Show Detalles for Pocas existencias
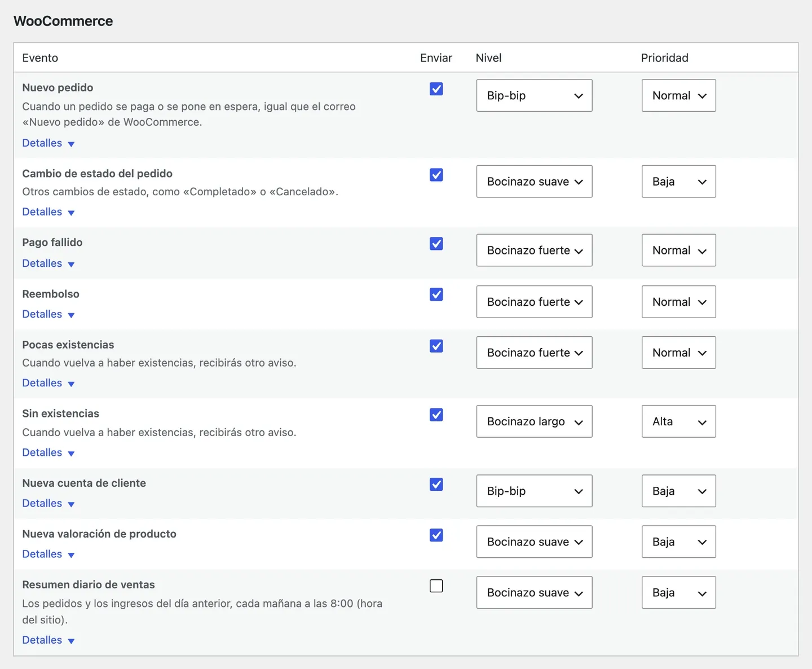The image size is (812, 669). (x=48, y=383)
